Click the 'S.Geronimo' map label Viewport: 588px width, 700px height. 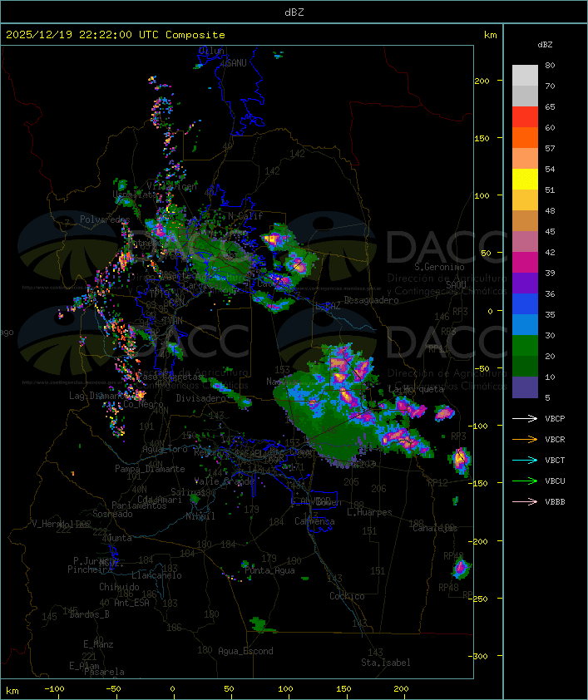tap(439, 267)
